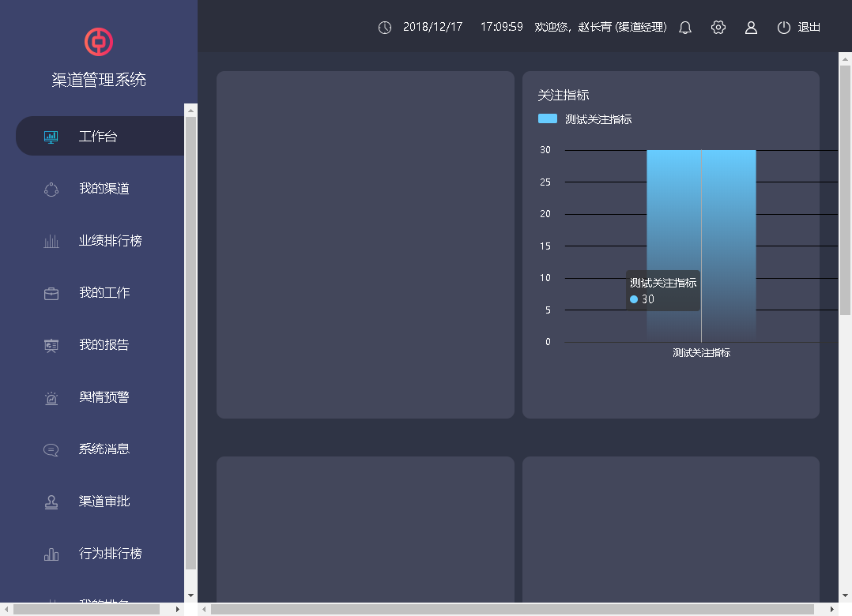Click the 我的报告 presentation board icon
852x616 pixels.
tap(51, 345)
